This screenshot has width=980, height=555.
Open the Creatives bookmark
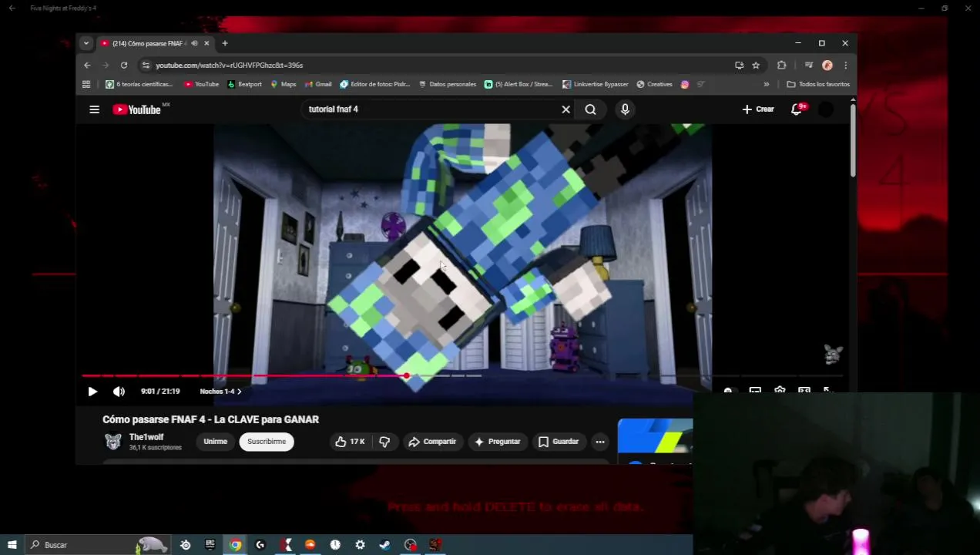pyautogui.click(x=654, y=84)
